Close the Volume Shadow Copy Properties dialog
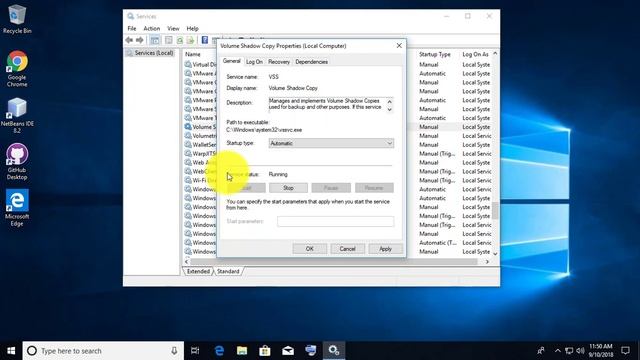The height and width of the screenshot is (360, 640). [399, 46]
